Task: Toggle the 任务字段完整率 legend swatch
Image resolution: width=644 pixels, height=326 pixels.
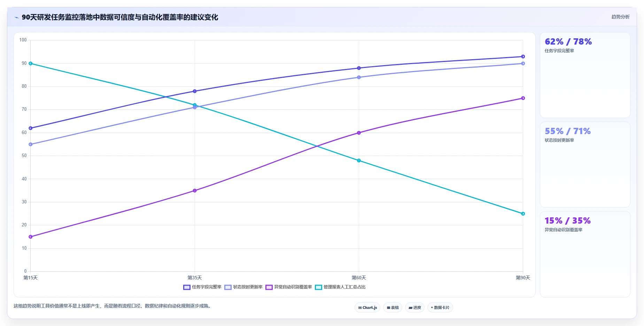Action: click(x=187, y=287)
